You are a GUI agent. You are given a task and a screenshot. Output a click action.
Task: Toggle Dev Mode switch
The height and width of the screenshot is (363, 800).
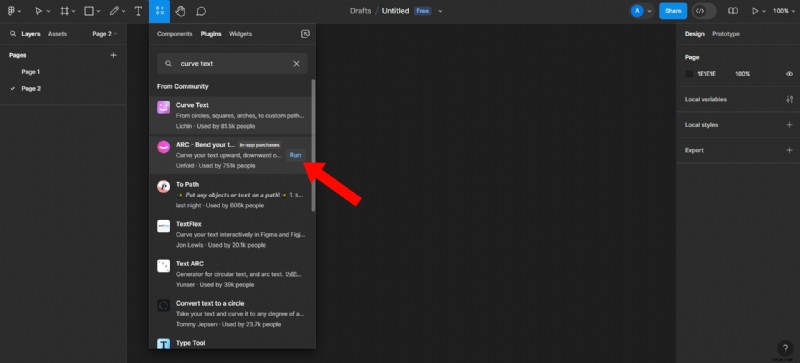pos(704,11)
